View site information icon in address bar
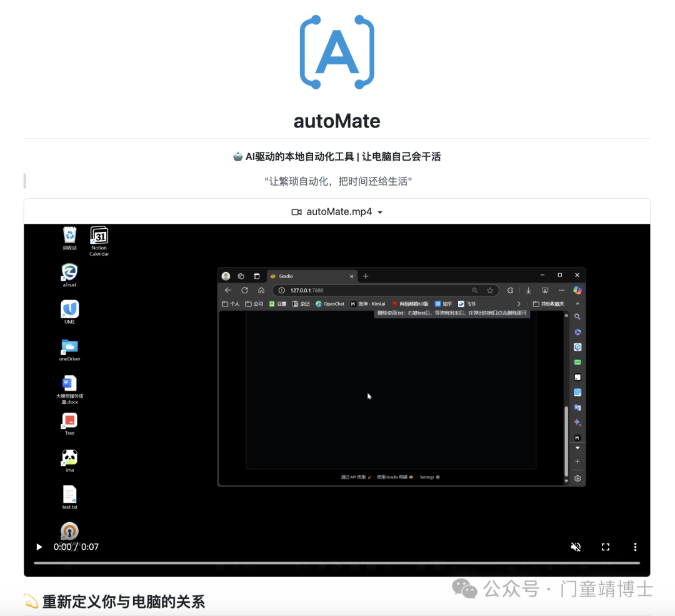This screenshot has height=616, width=675. pos(281,290)
